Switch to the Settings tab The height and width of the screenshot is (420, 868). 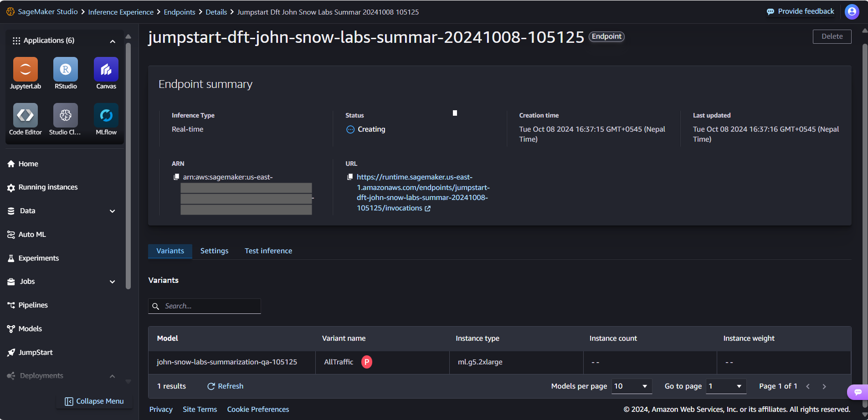(x=214, y=251)
